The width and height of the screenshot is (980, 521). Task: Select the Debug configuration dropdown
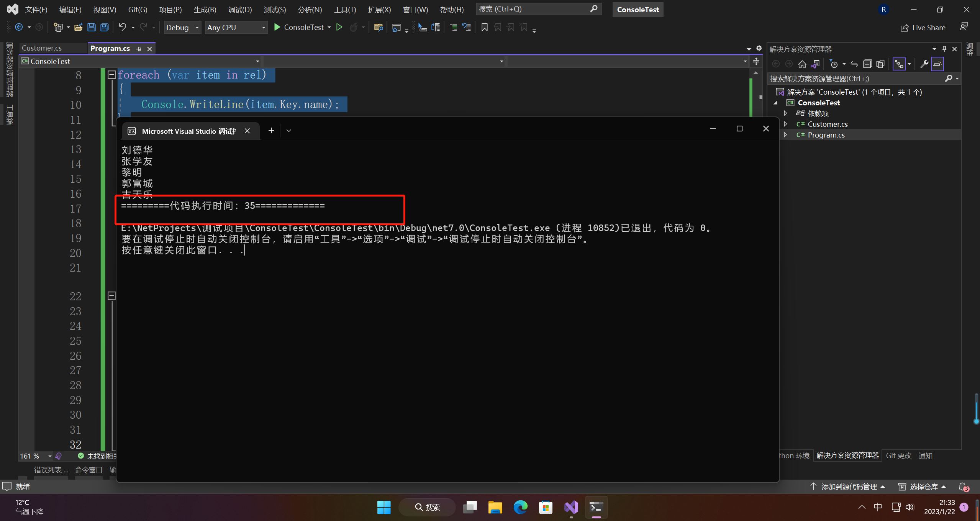point(182,27)
